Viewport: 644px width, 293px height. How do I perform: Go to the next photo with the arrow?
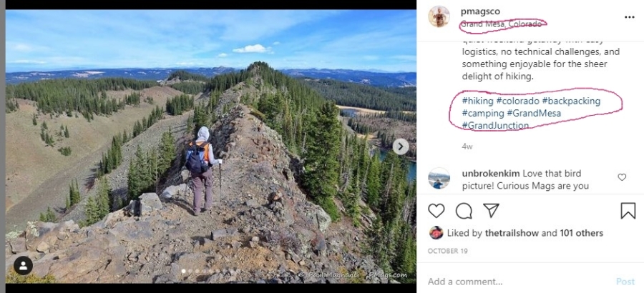click(401, 146)
